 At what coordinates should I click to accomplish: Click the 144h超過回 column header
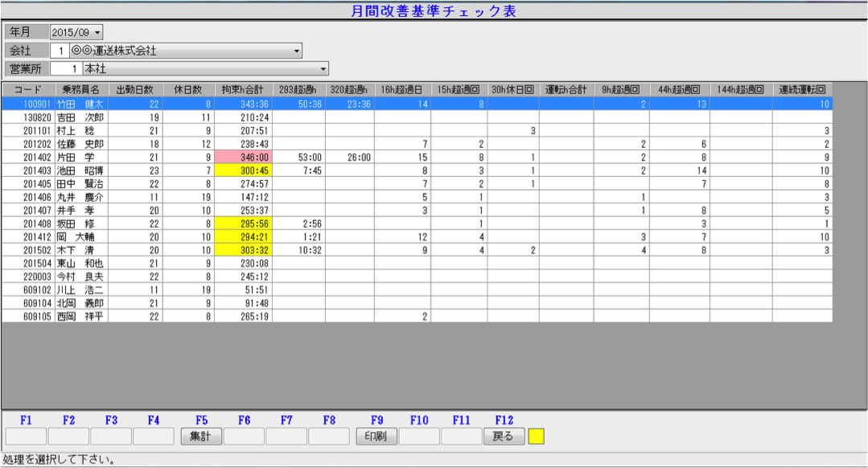coord(741,89)
